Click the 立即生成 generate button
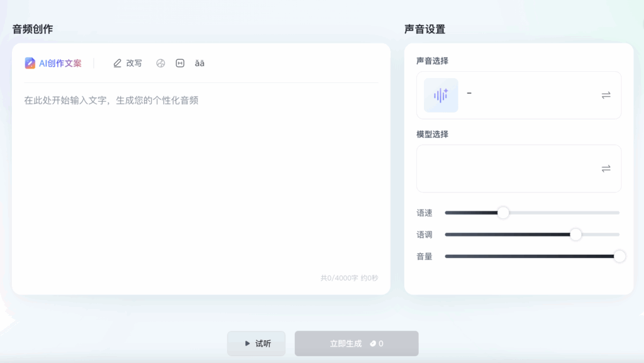Viewport: 644px width, 363px height. 357,343
